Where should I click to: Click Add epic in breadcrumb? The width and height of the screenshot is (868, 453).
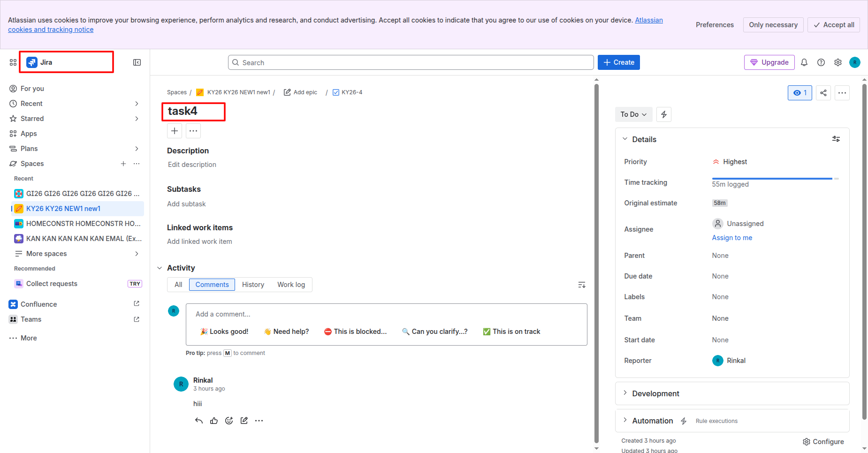pos(300,92)
